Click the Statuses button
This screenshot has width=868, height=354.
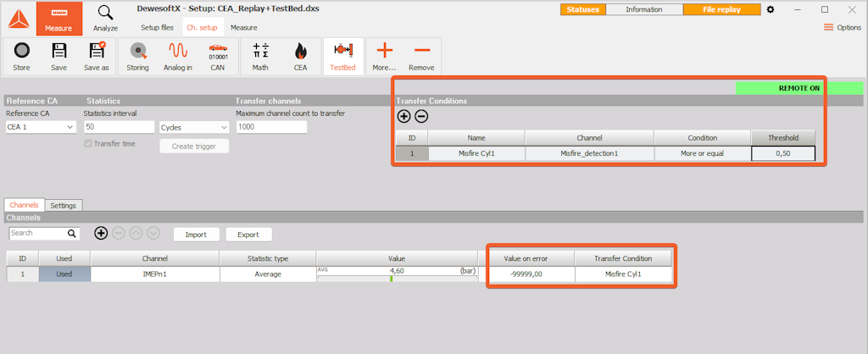coord(582,9)
